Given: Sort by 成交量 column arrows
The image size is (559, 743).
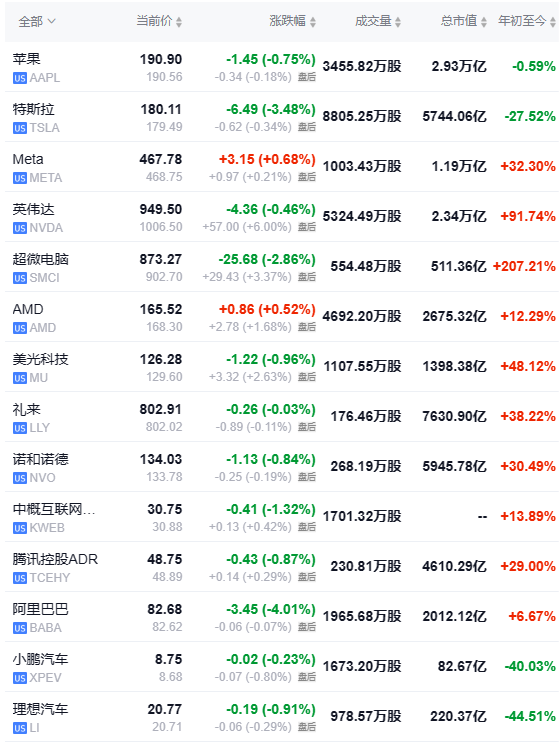Looking at the screenshot, I should pos(398,22).
